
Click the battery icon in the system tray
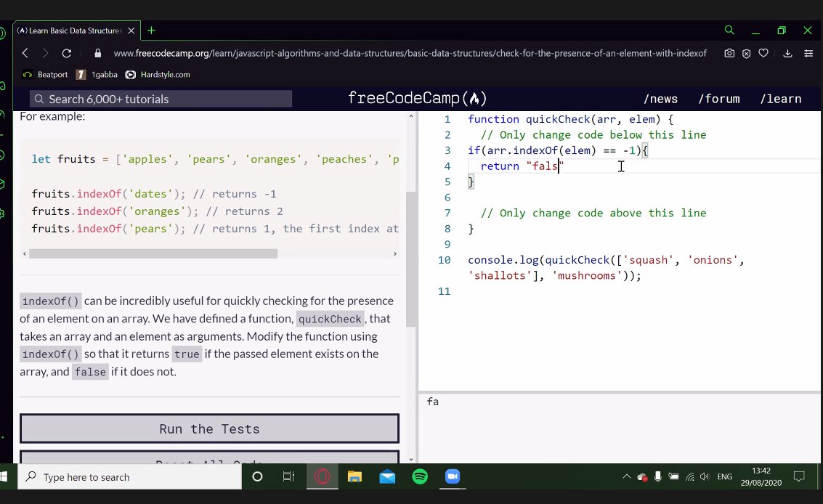tap(673, 476)
